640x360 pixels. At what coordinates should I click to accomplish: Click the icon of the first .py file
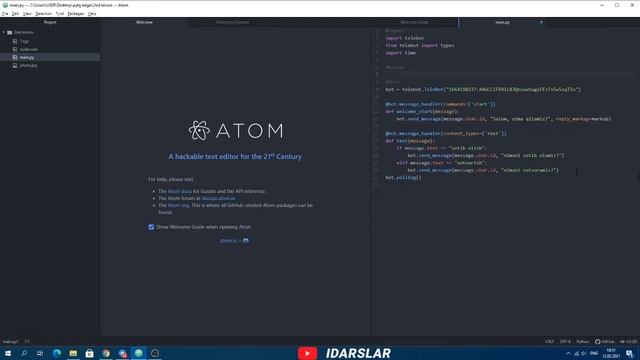coord(15,41)
